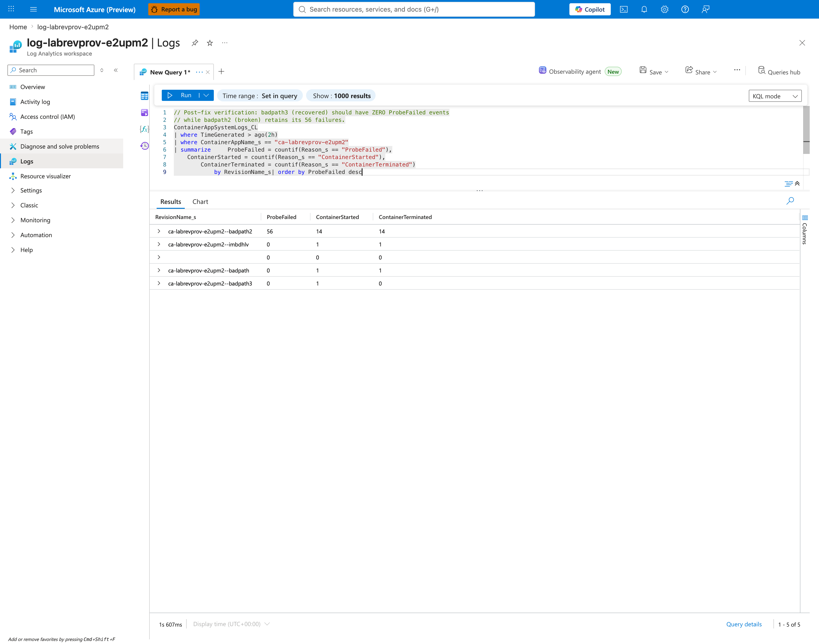Select the Results tab
819x644 pixels.
pos(171,202)
